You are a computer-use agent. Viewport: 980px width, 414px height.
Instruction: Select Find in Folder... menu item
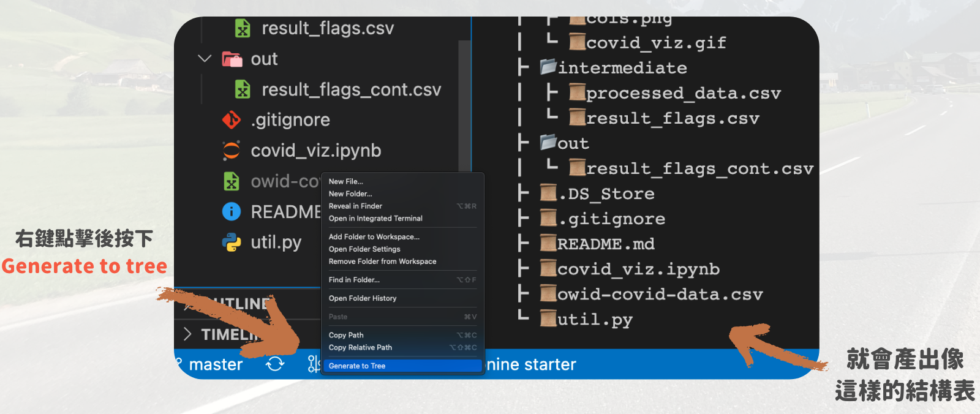(354, 280)
